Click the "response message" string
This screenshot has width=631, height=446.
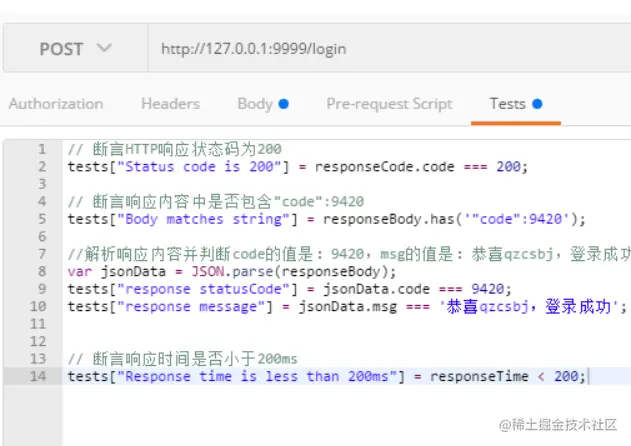click(191, 306)
